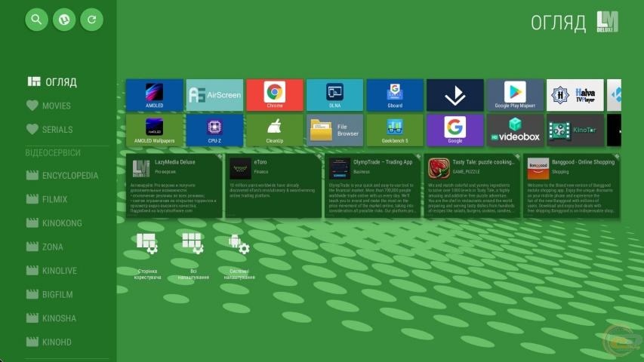Open the DLNA app tile
The height and width of the screenshot is (362, 644).
[334, 95]
